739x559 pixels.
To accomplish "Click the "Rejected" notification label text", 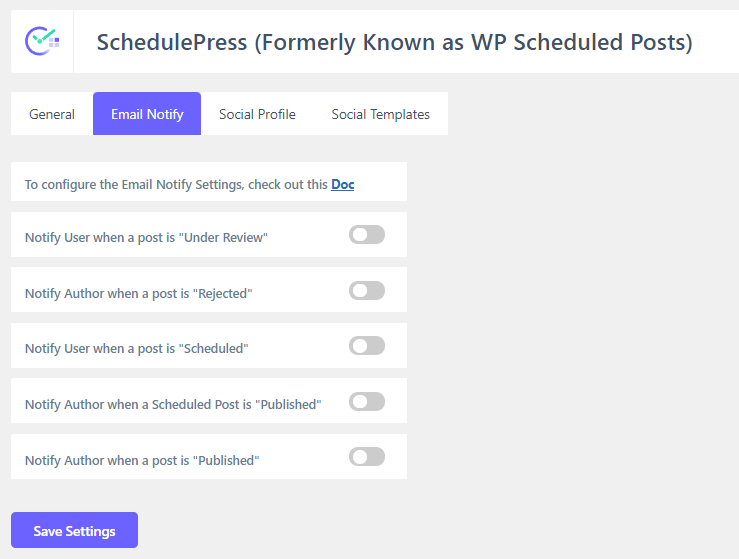I will (x=138, y=294).
